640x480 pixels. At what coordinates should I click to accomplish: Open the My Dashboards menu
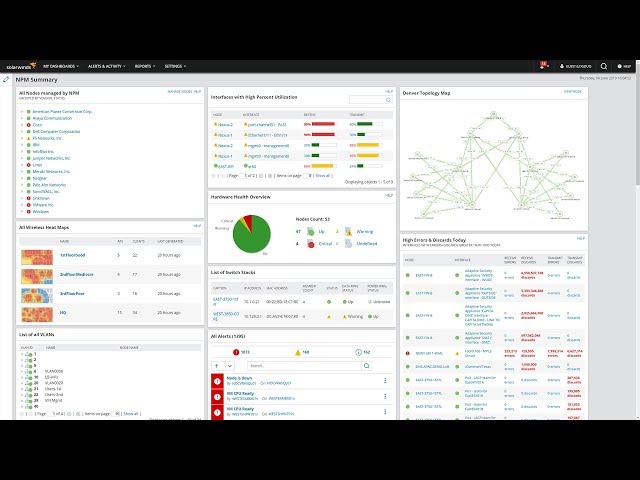pyautogui.click(x=61, y=66)
